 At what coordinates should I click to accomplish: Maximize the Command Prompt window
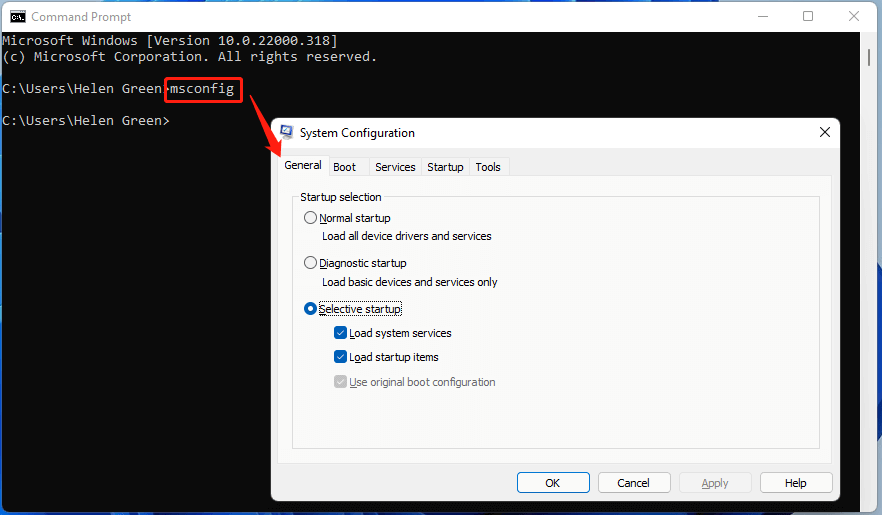(x=808, y=17)
